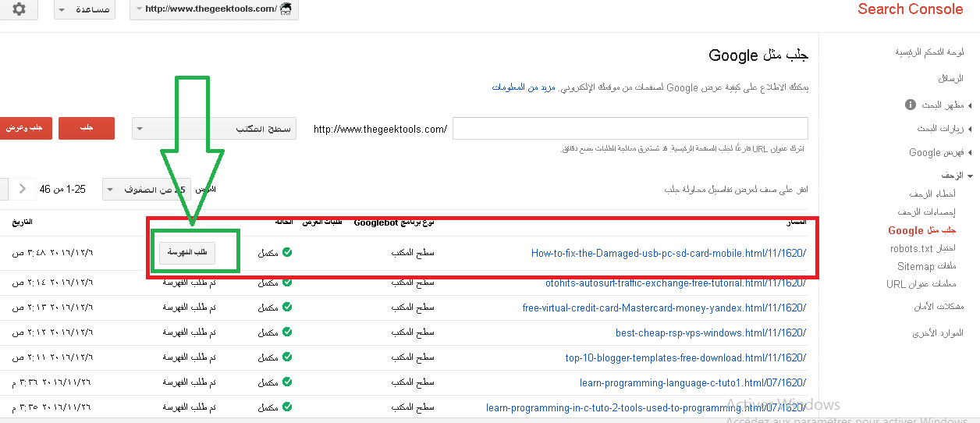Open مشكلات الأمان security issues
Viewport: 980px width, 423px height.
point(938,306)
